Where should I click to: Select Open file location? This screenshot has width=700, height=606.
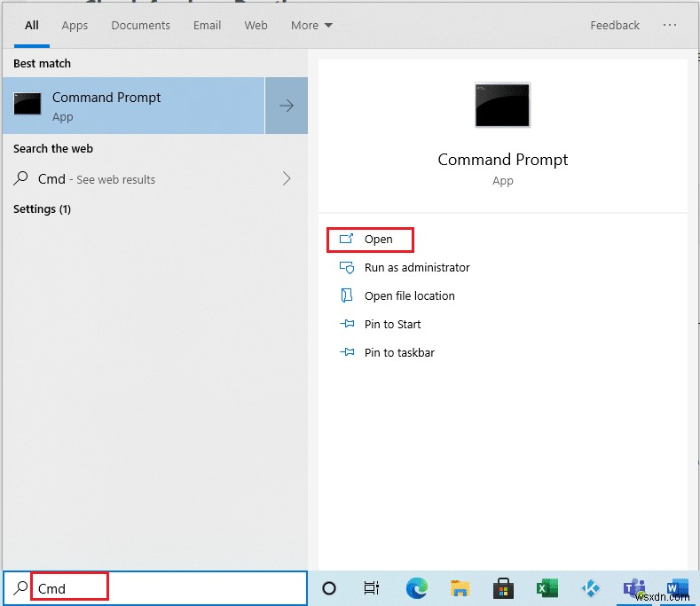coord(409,296)
